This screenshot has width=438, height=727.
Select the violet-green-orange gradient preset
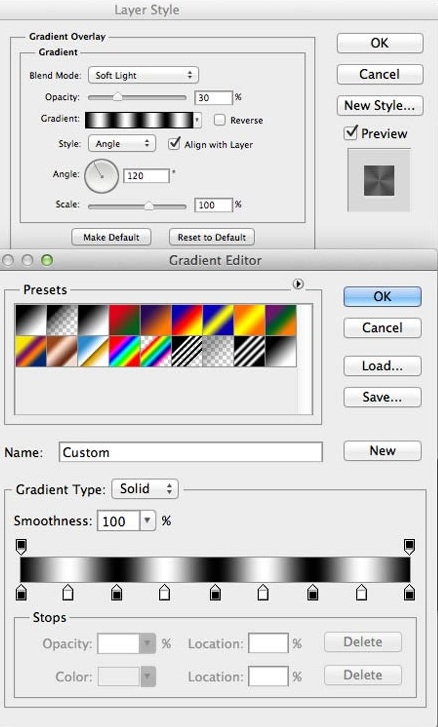(281, 320)
